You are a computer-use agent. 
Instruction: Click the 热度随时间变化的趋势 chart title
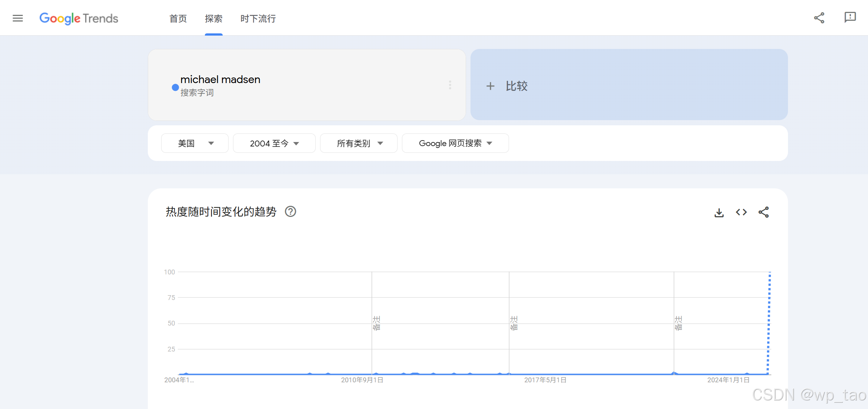point(221,212)
